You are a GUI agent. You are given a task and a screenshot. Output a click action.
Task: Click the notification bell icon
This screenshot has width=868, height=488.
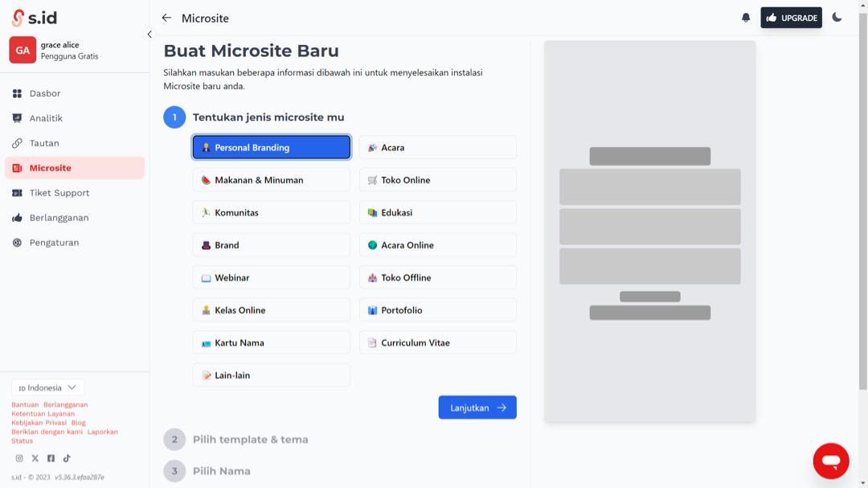click(x=746, y=18)
